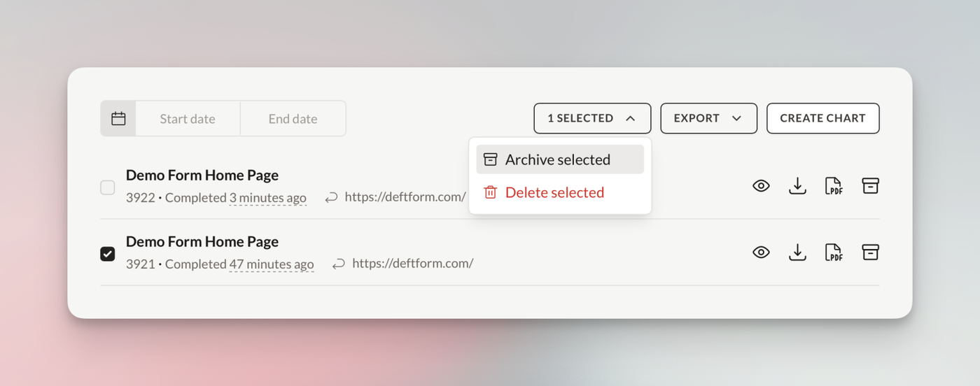
Task: Download submission 3922 via download icon
Action: click(x=797, y=186)
